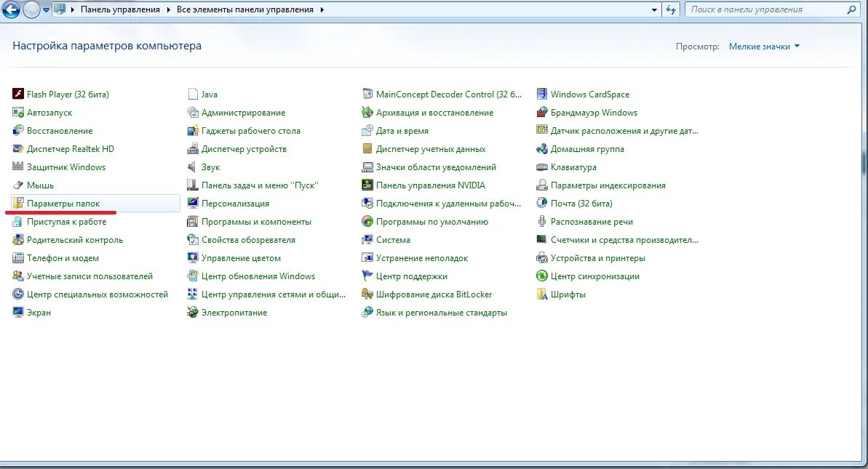
Task: Open Значки области уведомлений
Action: pos(437,167)
